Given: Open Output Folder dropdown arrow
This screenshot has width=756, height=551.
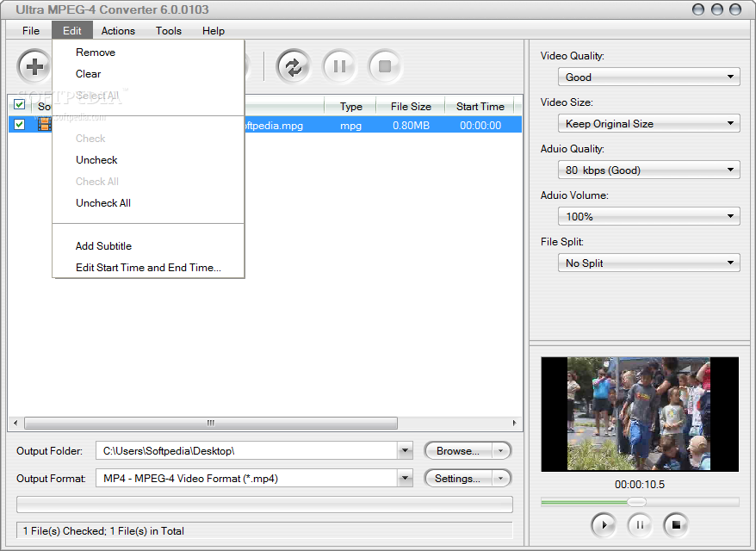Looking at the screenshot, I should pyautogui.click(x=405, y=451).
